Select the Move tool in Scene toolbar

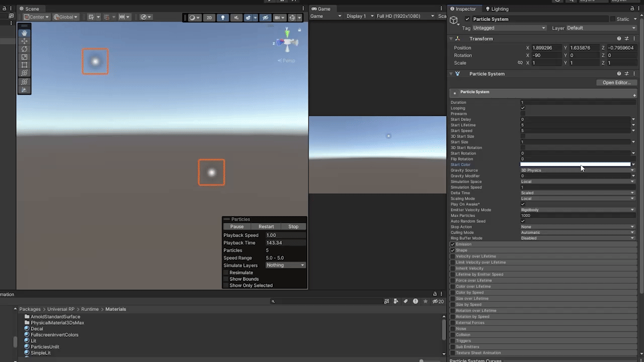click(24, 41)
